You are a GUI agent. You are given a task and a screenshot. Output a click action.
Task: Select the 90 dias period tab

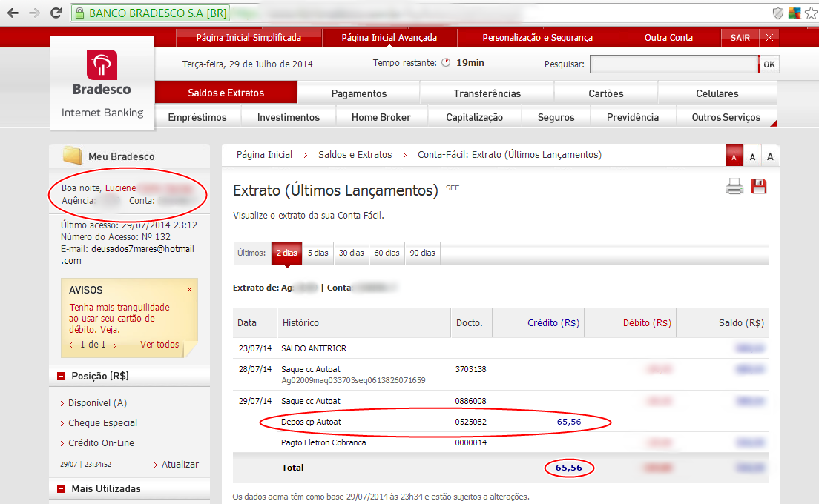point(423,253)
